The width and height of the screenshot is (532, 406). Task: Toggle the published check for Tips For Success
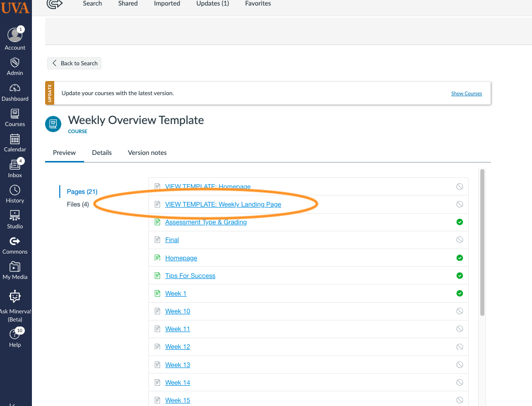pyautogui.click(x=460, y=275)
